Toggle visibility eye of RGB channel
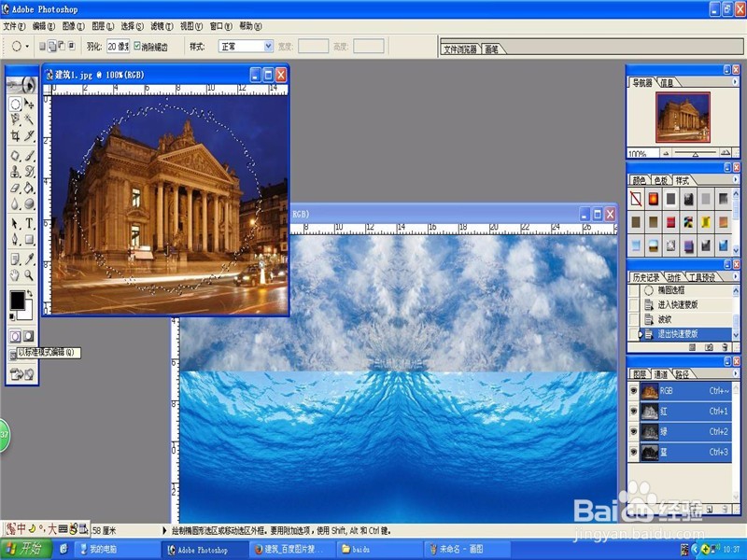This screenshot has width=747, height=560. tap(634, 391)
